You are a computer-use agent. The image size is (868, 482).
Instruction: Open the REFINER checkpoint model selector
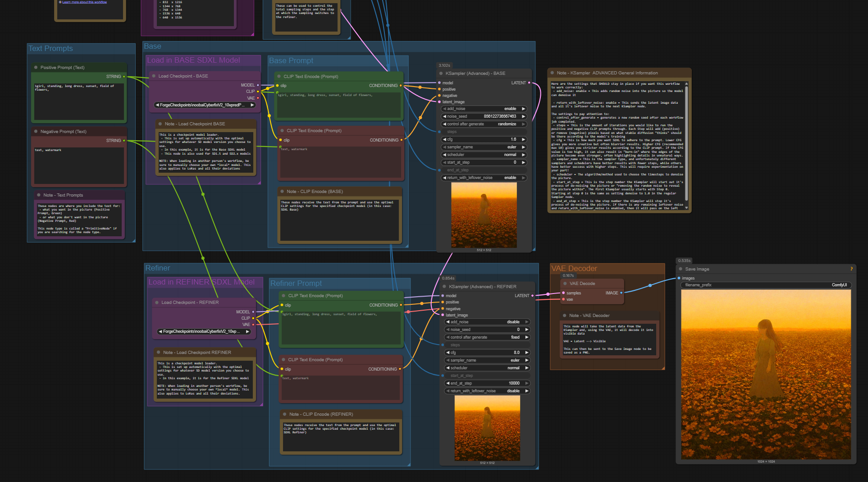tap(204, 331)
